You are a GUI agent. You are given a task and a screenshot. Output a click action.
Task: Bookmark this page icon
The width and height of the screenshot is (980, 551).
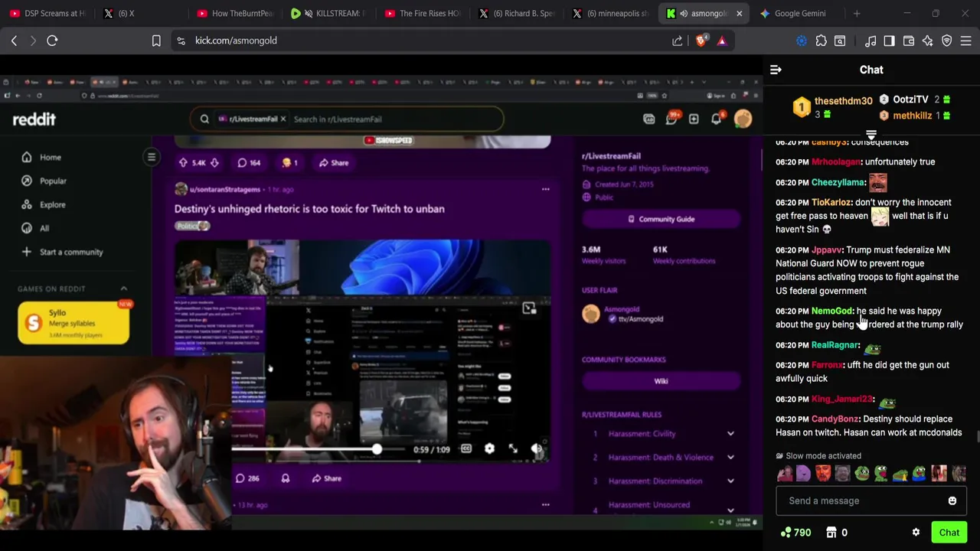156,41
